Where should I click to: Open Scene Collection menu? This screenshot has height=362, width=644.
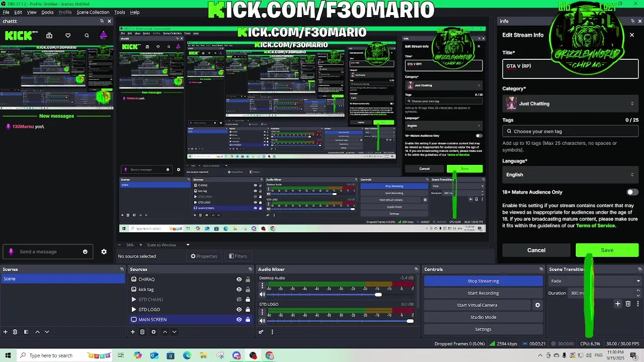93,12
